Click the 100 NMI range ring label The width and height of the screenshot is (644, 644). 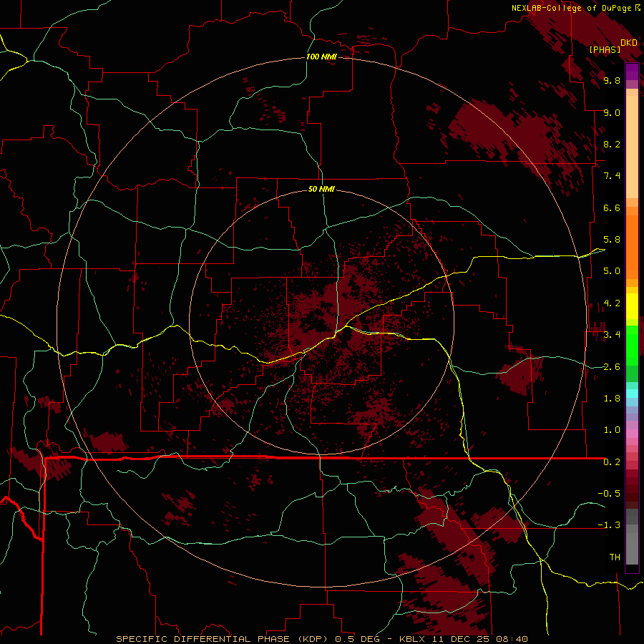point(321,57)
